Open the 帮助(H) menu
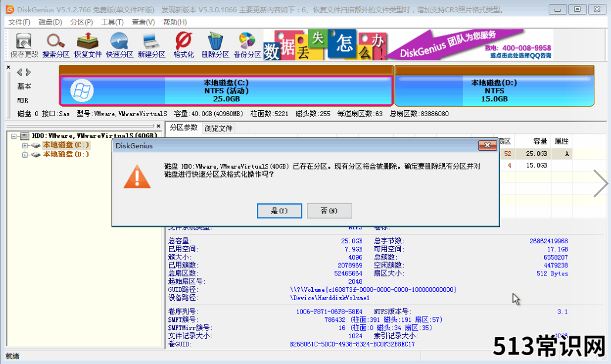611x364 pixels. [x=175, y=22]
